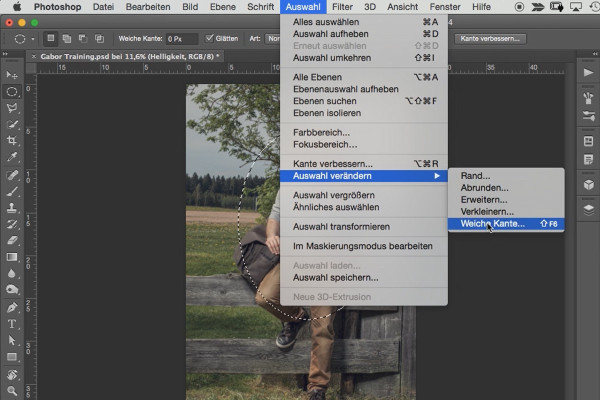Click the Kante verbessern button
600x400 pixels.
(x=490, y=39)
